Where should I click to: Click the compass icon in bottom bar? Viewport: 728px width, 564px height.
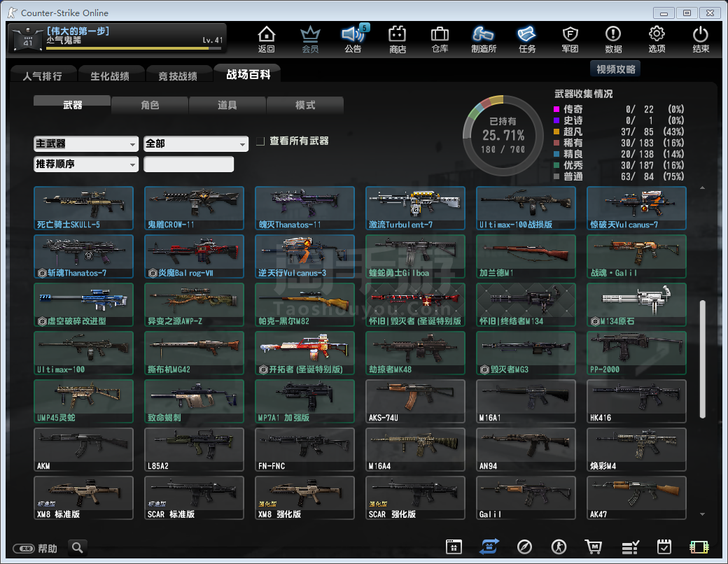(x=524, y=547)
